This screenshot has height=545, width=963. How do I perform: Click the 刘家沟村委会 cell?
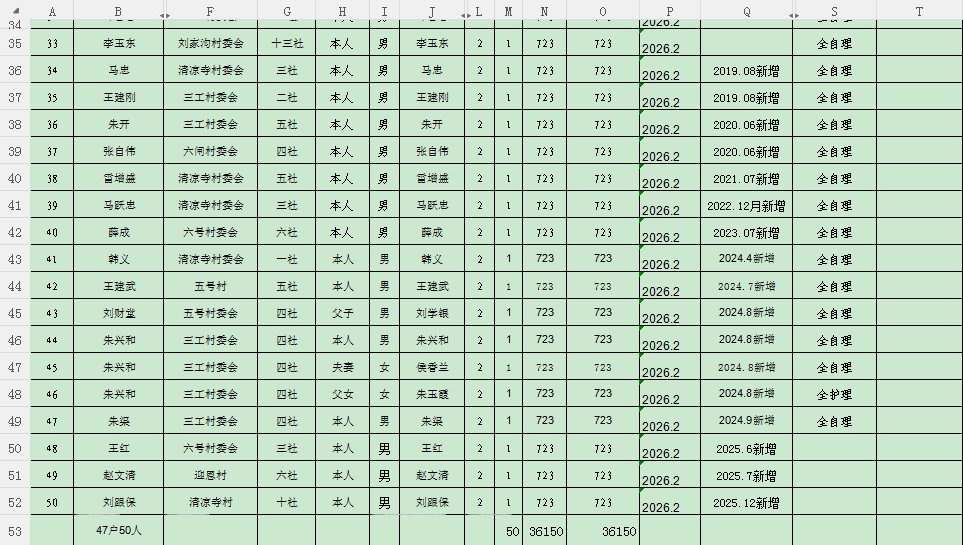click(210, 44)
